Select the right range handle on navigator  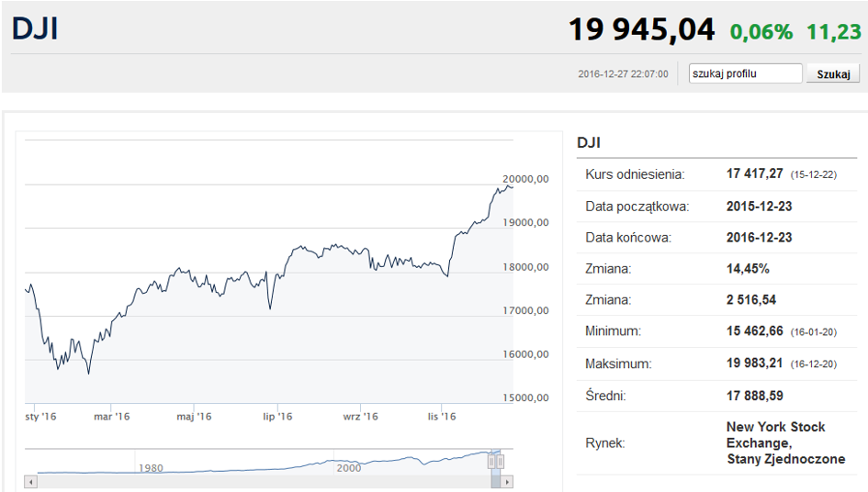tap(500, 462)
